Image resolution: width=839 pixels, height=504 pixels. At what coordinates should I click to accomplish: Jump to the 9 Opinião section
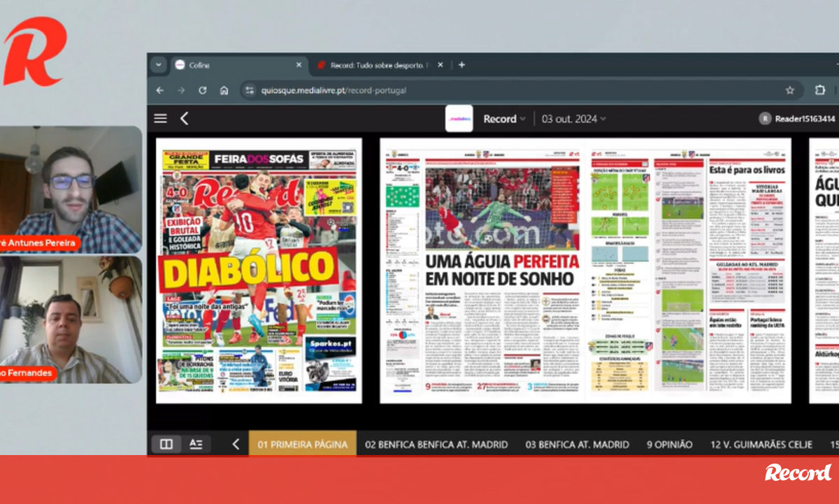point(669,444)
